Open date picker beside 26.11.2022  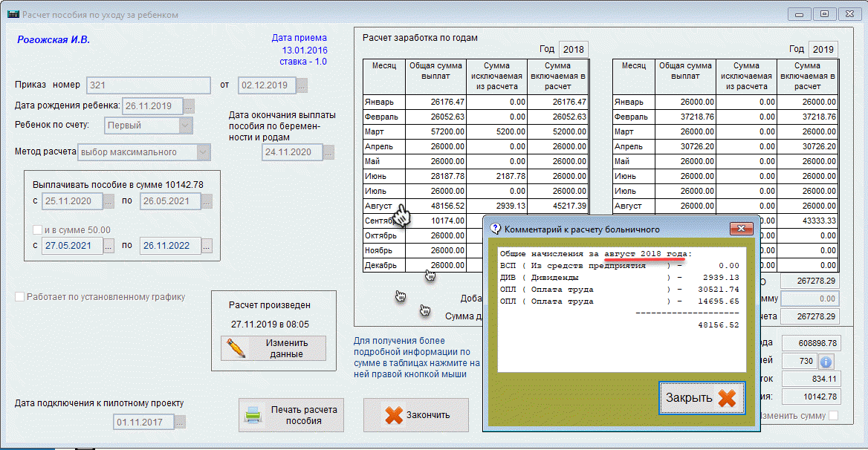[207, 246]
